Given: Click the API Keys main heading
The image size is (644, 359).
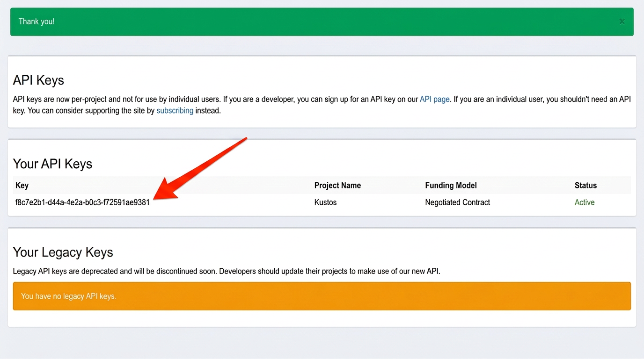Looking at the screenshot, I should pyautogui.click(x=38, y=80).
